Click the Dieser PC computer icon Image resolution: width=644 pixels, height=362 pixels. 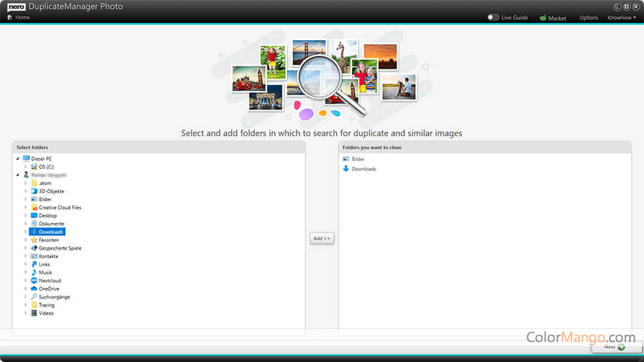point(26,158)
